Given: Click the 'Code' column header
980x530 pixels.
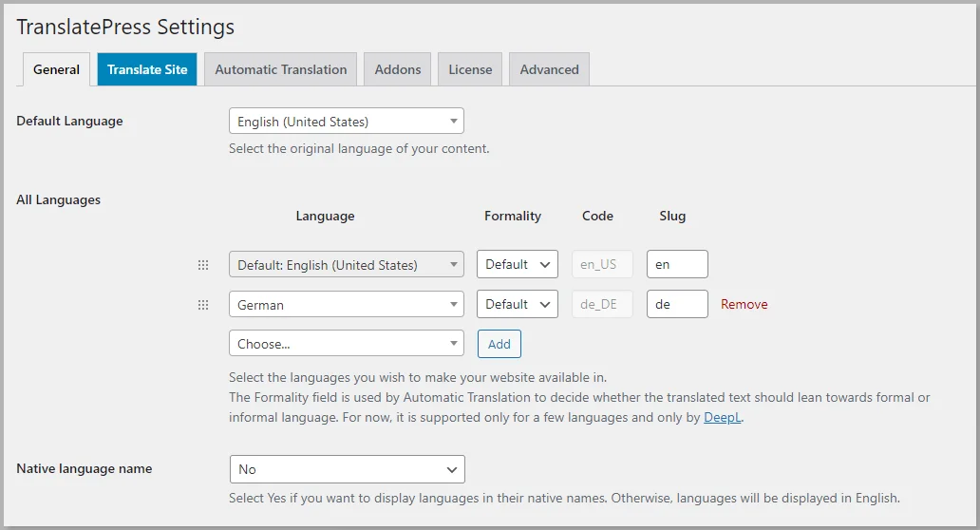Looking at the screenshot, I should 597,216.
